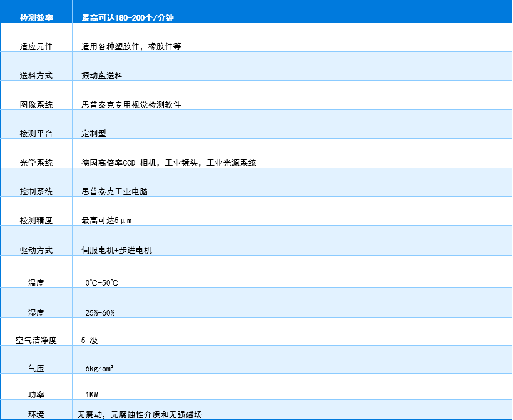The width and height of the screenshot is (513, 420).
Task: Click the 伺服电机+步进电机 drive value
Action: [117, 251]
